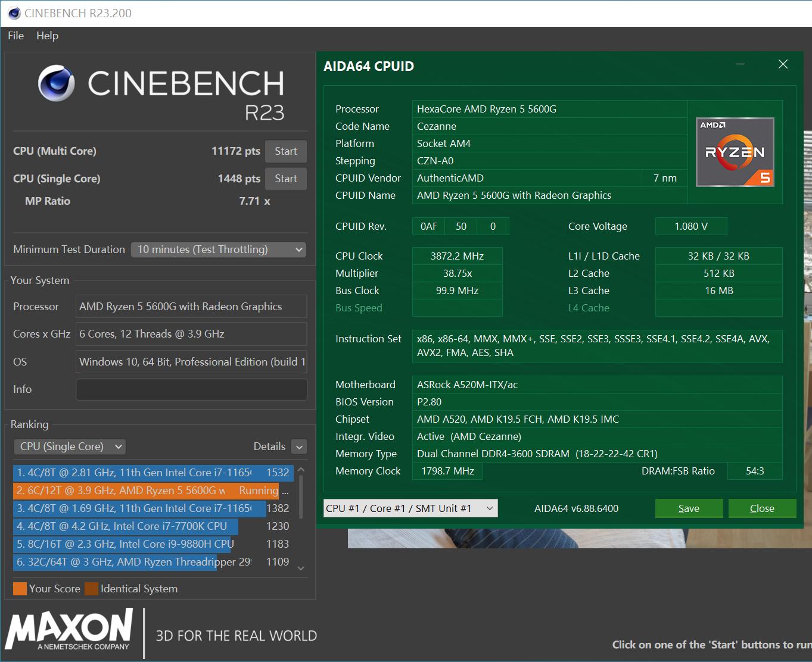Start the CPU Multi Core test

[x=286, y=151]
